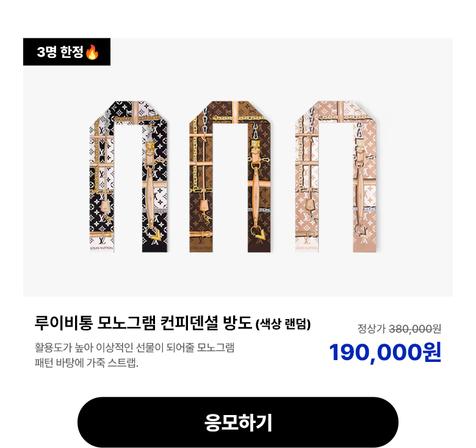This screenshot has width=476, height=448.
Task: Click LOUIS VUITTON text on pink bandeau
Action: pyautogui.click(x=306, y=248)
